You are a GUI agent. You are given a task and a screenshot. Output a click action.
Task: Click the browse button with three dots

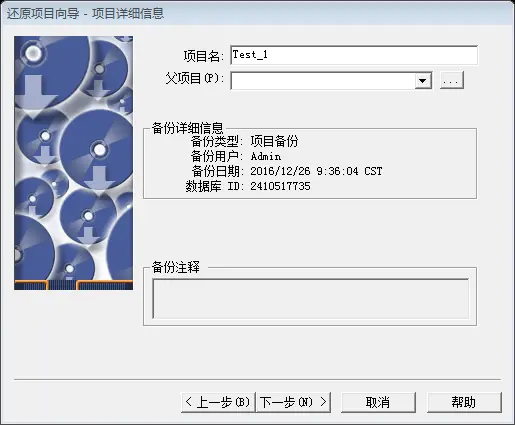[x=452, y=80]
